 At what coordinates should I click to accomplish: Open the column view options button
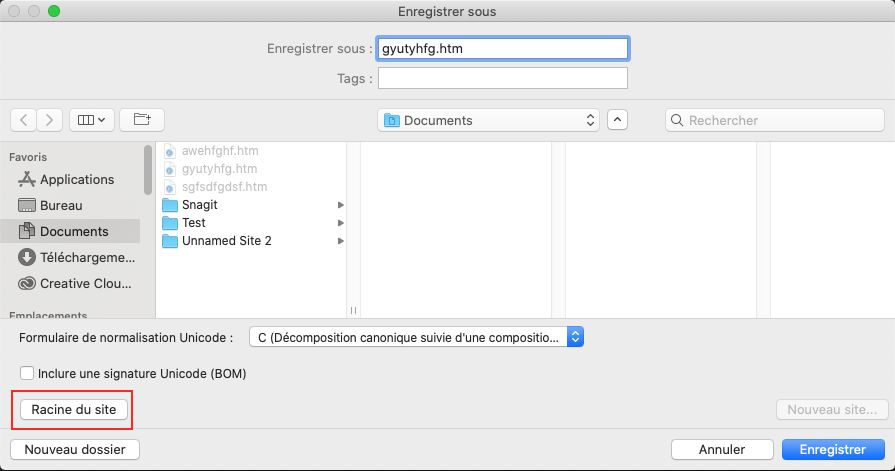coord(92,120)
